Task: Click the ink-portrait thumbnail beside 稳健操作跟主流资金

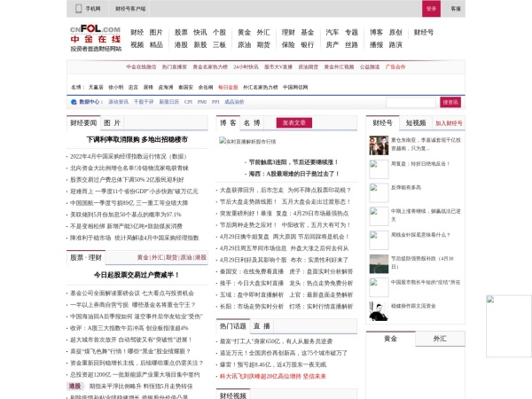Action: click(379, 311)
